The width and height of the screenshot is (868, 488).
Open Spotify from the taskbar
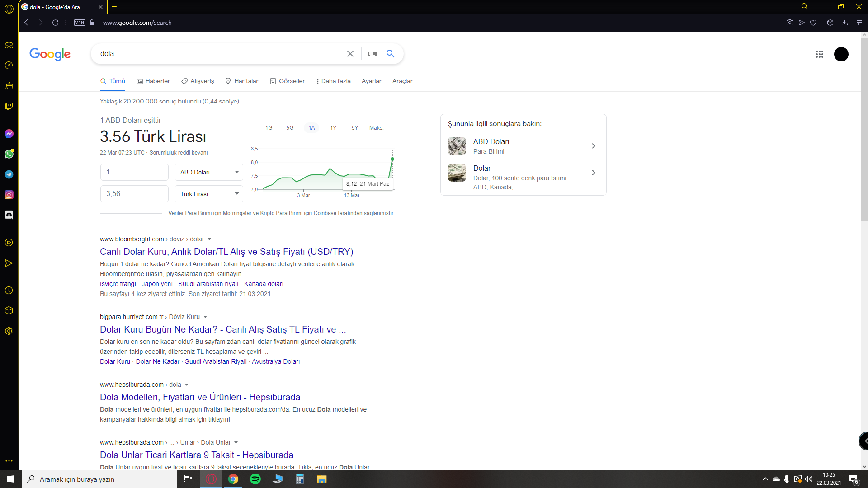tap(255, 479)
